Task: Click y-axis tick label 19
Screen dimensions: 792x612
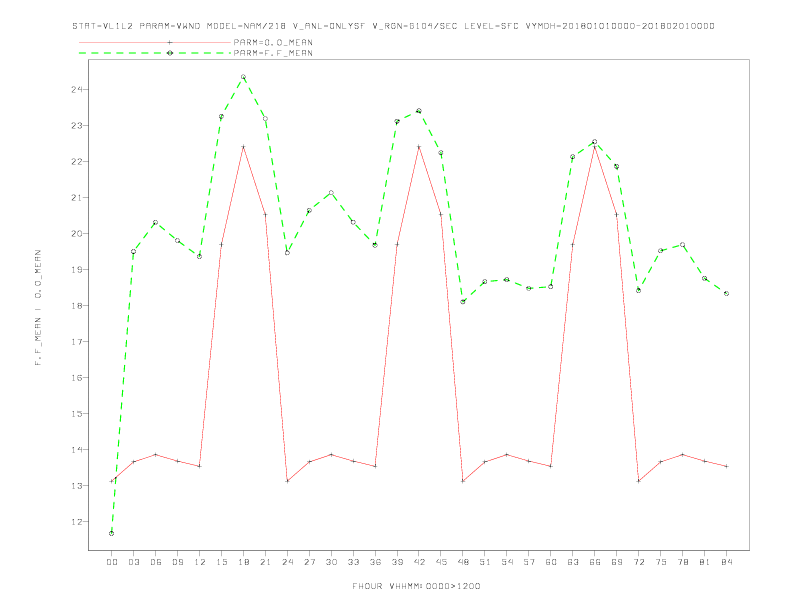Action: click(x=77, y=270)
